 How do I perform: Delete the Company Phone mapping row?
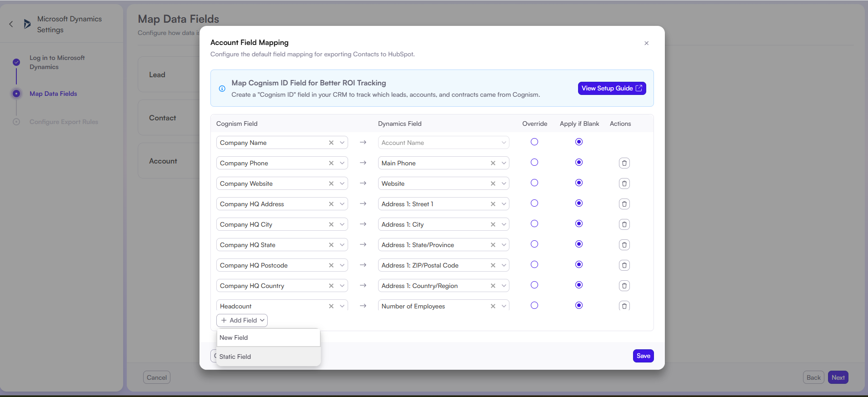(x=624, y=163)
